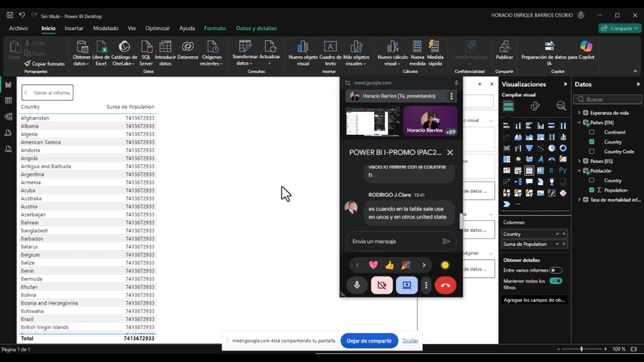Open the Archivo menu

point(19,28)
